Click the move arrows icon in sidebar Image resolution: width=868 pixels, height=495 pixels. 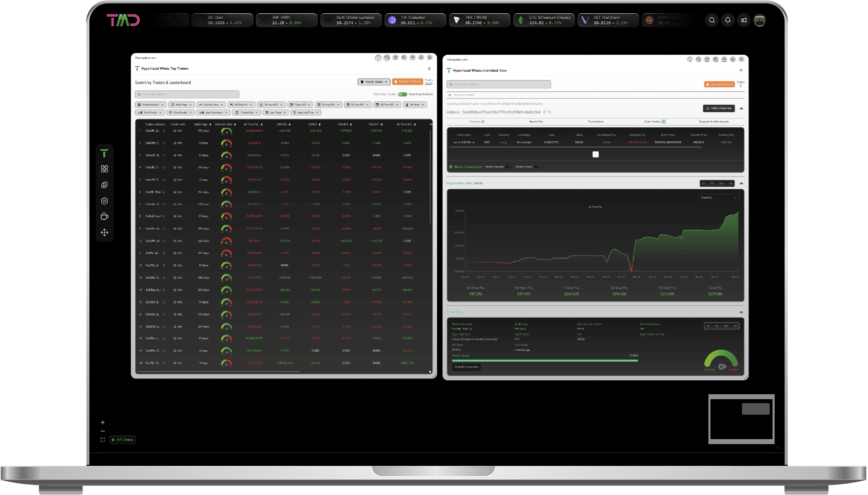point(104,232)
